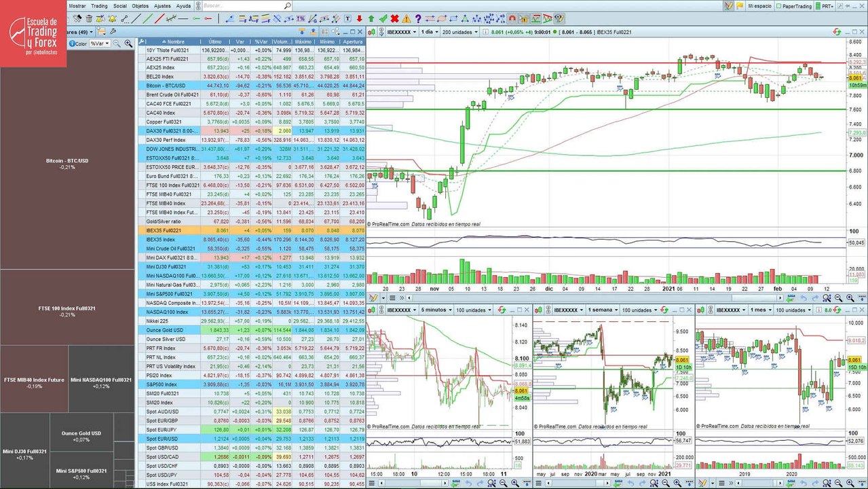
Task: Open the PRT+ dropdown at top right
Action: click(x=825, y=6)
